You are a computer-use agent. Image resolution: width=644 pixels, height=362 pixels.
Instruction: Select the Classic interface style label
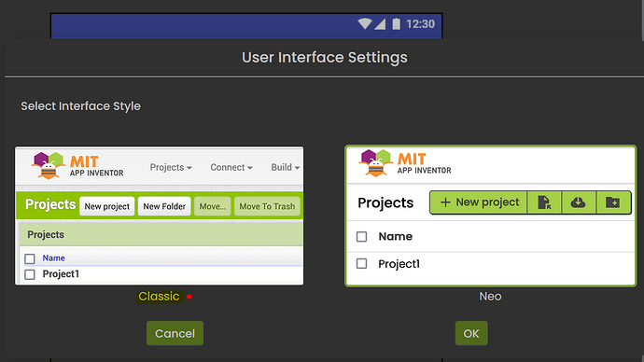pos(159,297)
